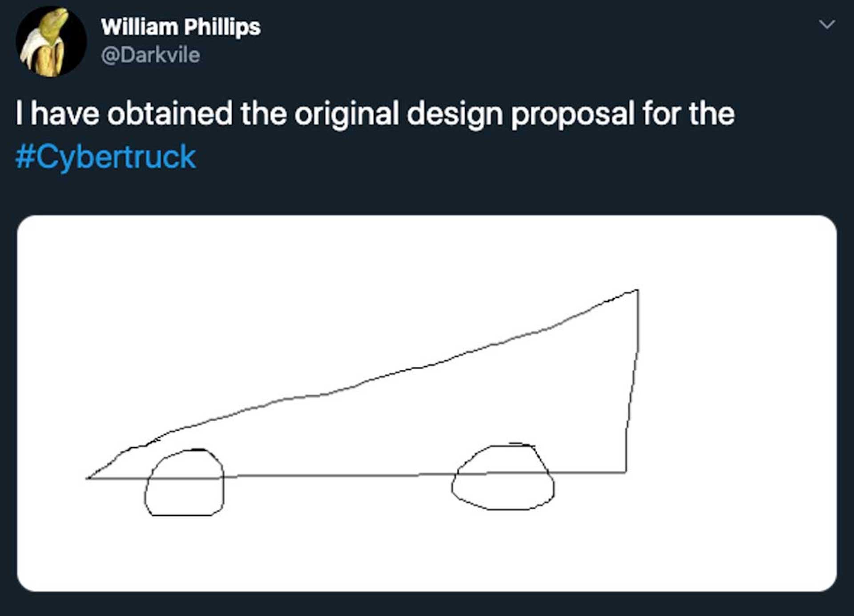Click the front wheel of the sketch

click(x=184, y=482)
